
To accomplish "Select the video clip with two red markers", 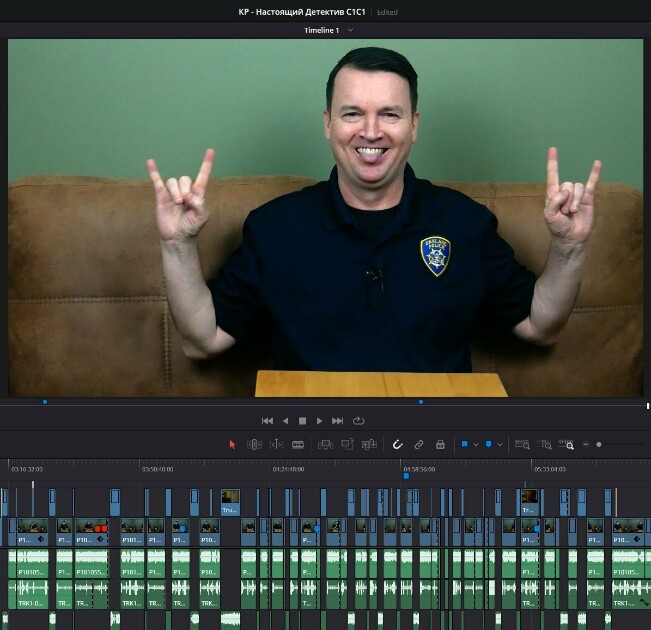I will (x=91, y=532).
